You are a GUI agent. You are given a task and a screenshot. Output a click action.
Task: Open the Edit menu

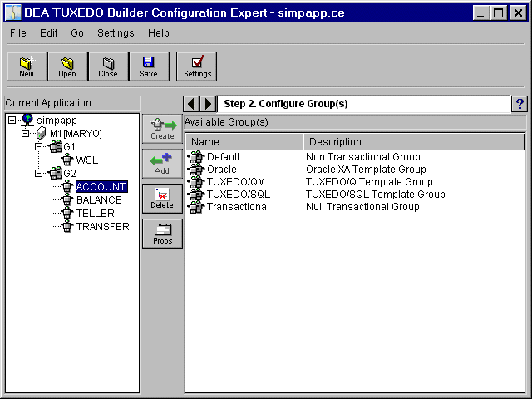48,33
